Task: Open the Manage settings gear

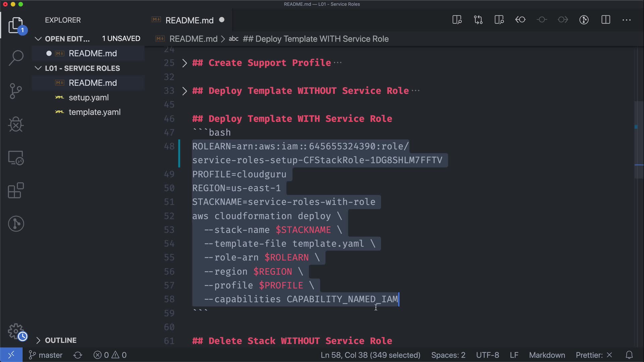Action: 16,331
